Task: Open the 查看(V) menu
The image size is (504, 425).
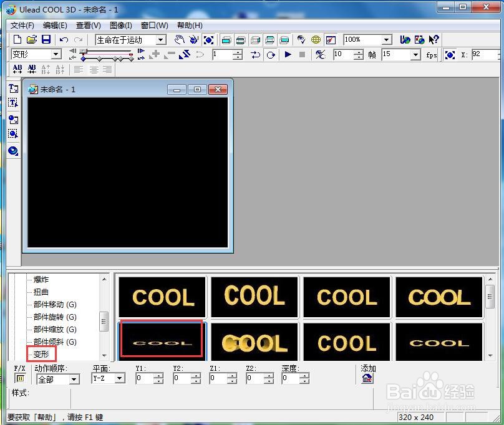Action: (89, 26)
